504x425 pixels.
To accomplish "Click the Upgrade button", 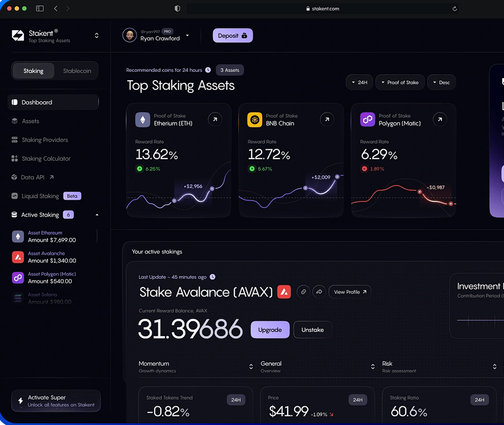I will (x=270, y=329).
